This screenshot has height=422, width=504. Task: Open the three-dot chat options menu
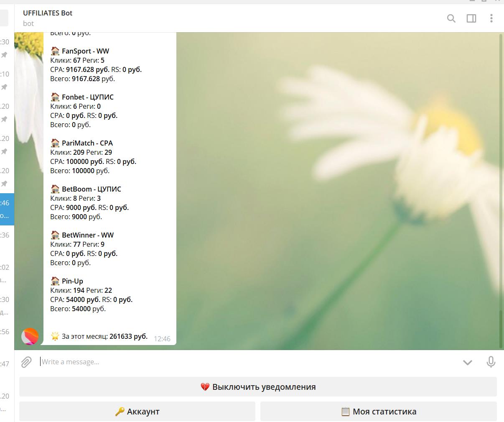pyautogui.click(x=491, y=18)
